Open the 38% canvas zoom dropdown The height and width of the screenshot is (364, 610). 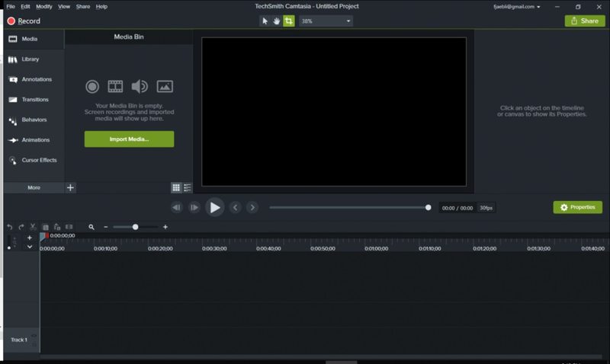[x=326, y=21]
